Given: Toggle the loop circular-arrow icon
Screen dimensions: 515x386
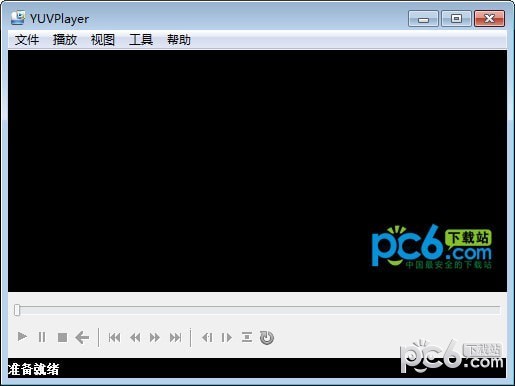Looking at the screenshot, I should pos(267,338).
